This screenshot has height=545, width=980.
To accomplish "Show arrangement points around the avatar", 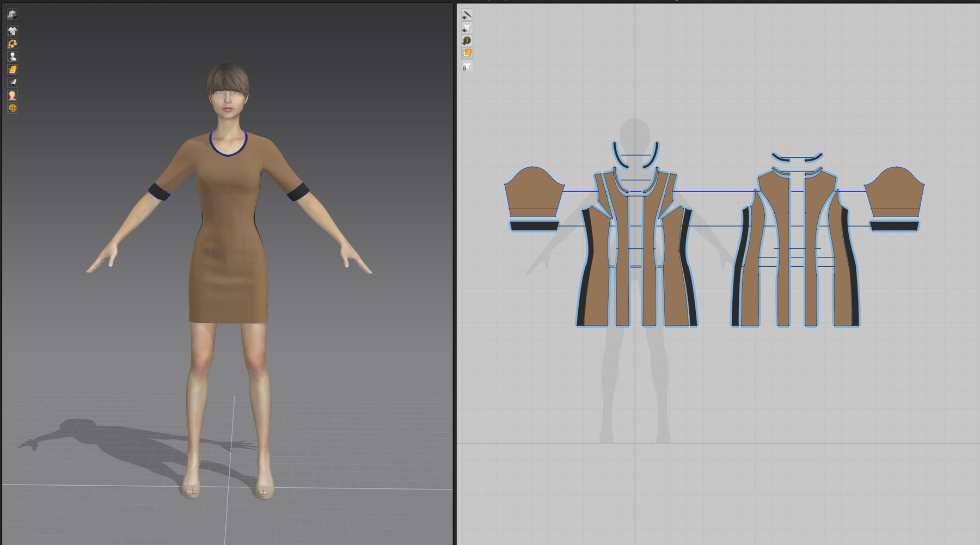I will (12, 44).
